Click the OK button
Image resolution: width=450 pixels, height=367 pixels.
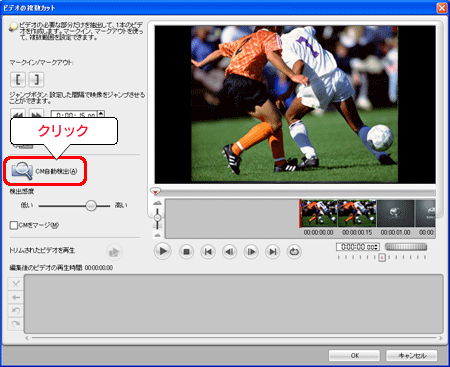pos(354,356)
